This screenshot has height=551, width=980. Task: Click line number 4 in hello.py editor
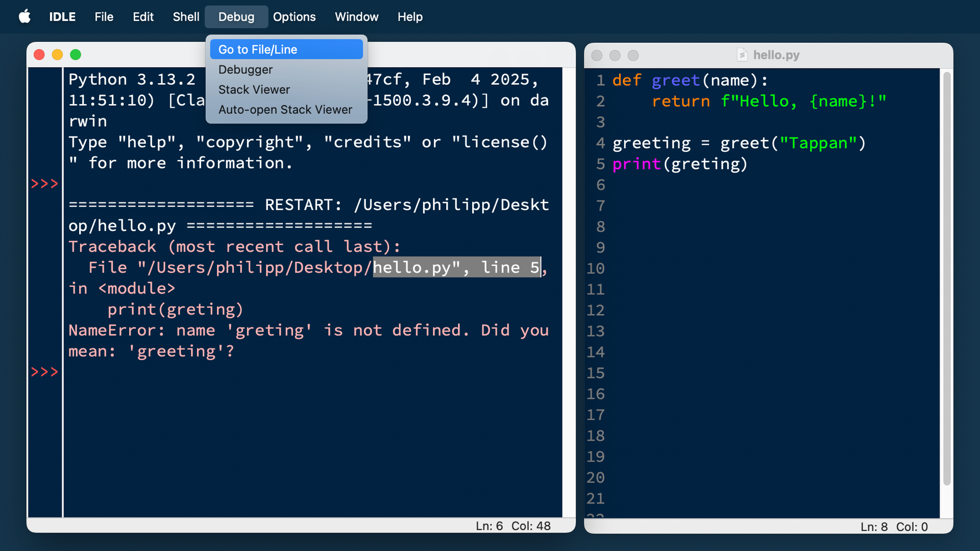pyautogui.click(x=600, y=143)
